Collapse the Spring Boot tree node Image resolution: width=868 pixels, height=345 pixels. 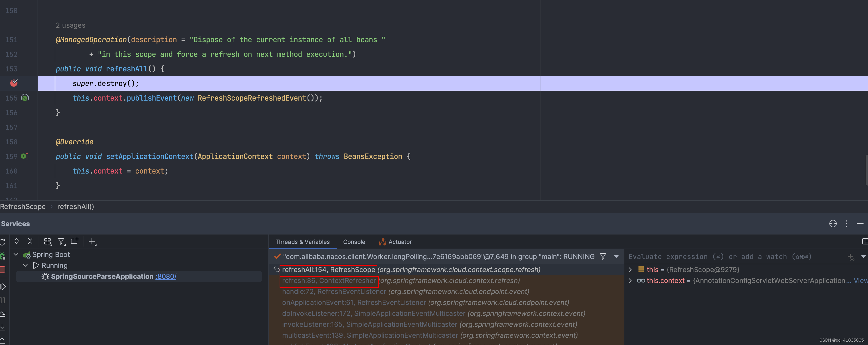(x=16, y=255)
